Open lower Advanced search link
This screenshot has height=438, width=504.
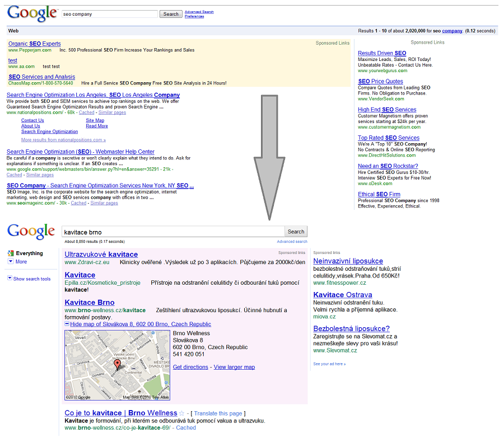[x=292, y=242]
